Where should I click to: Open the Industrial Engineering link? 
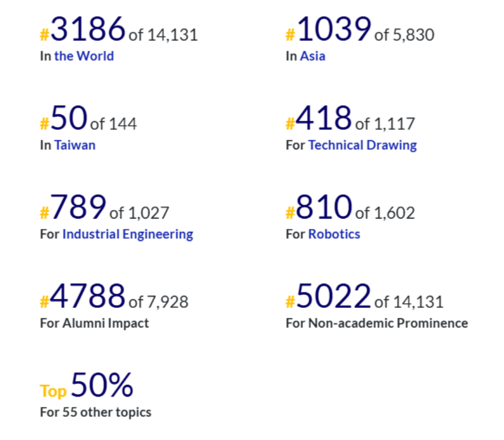click(128, 234)
